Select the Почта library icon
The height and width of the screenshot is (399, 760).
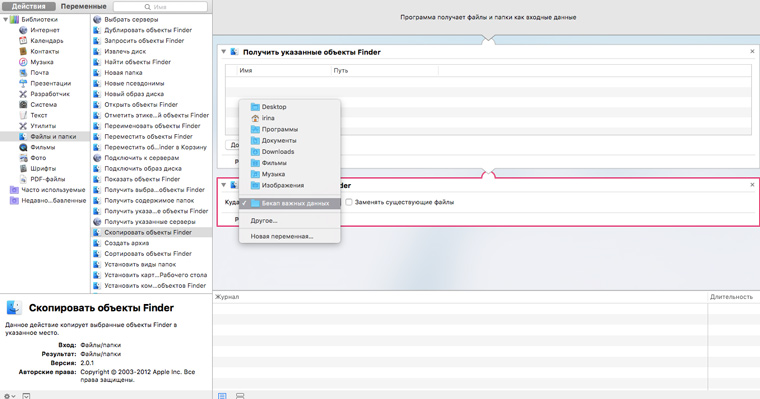pos(23,73)
